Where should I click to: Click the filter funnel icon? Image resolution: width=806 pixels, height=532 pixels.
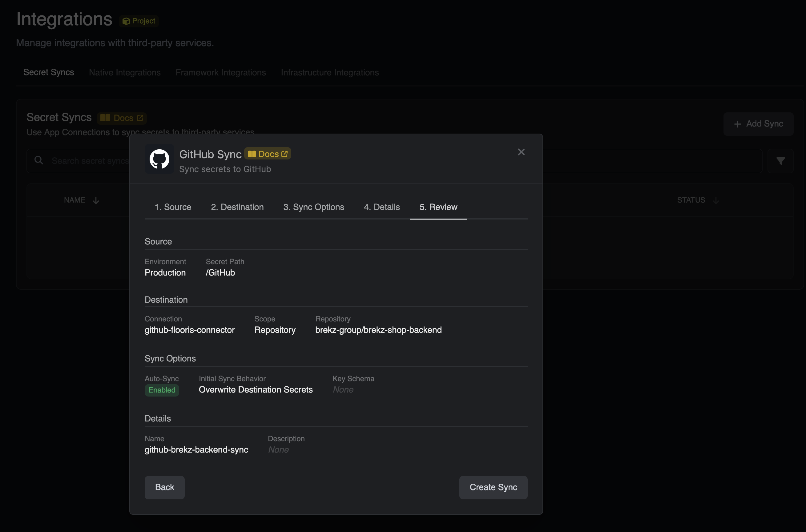pos(780,161)
